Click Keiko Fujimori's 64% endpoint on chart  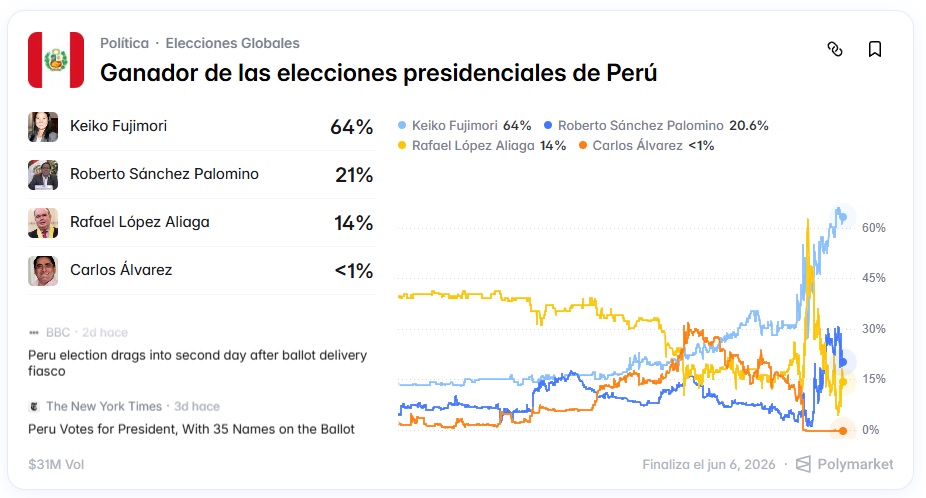(843, 217)
